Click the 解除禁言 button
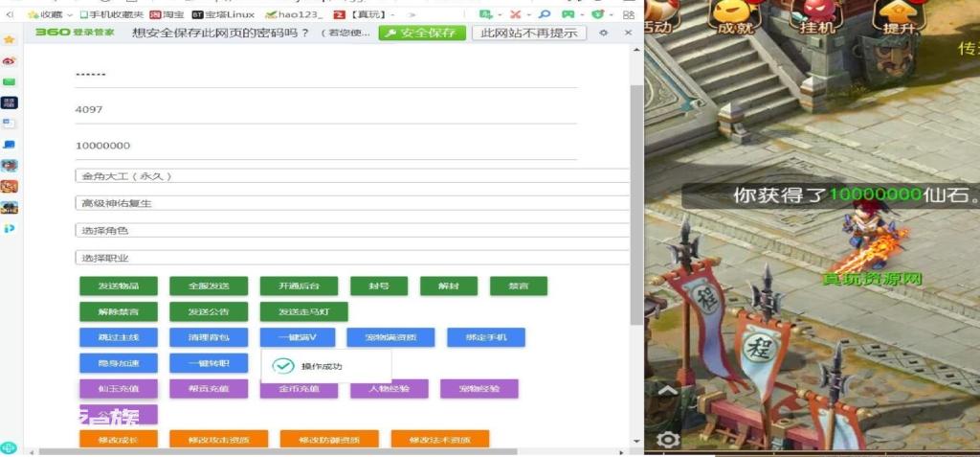Viewport: 980px width, 457px height. coord(118,311)
